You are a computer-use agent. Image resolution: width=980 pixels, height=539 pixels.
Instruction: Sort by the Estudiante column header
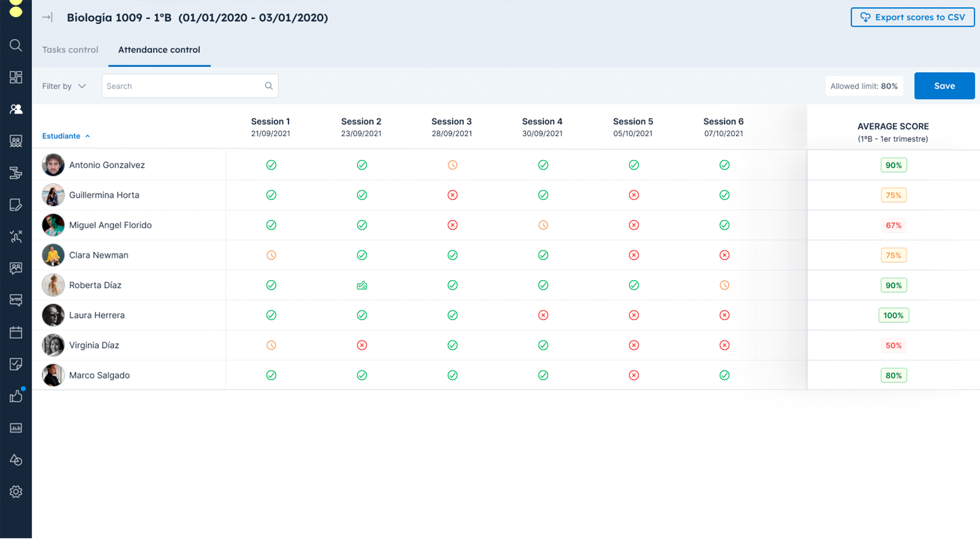[x=66, y=136]
